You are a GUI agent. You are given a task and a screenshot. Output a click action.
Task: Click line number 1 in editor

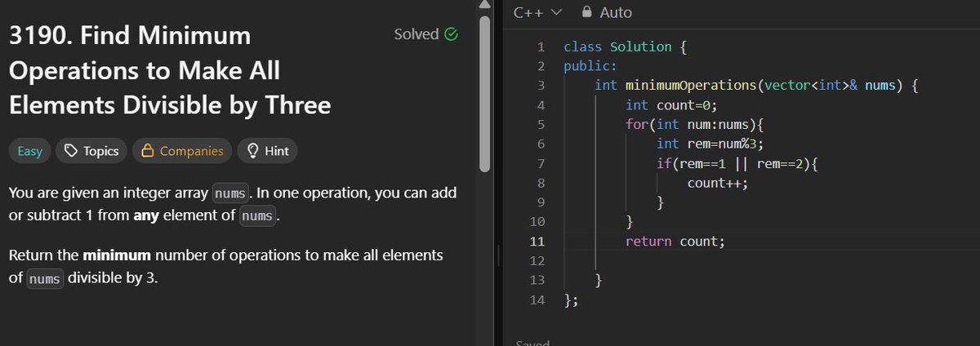pyautogui.click(x=541, y=47)
